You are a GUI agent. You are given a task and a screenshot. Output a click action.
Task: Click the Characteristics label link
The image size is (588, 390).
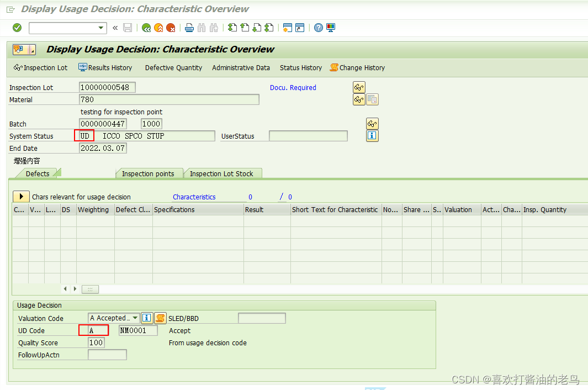pos(194,197)
